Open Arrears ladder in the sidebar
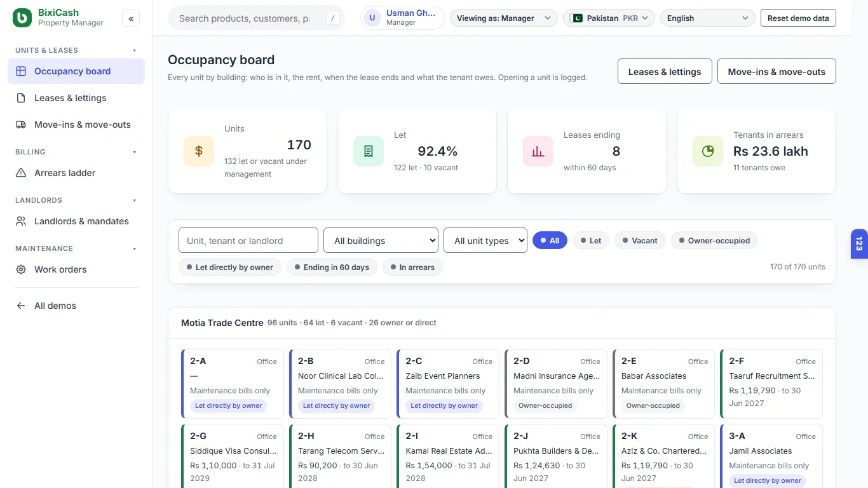 tap(76, 173)
